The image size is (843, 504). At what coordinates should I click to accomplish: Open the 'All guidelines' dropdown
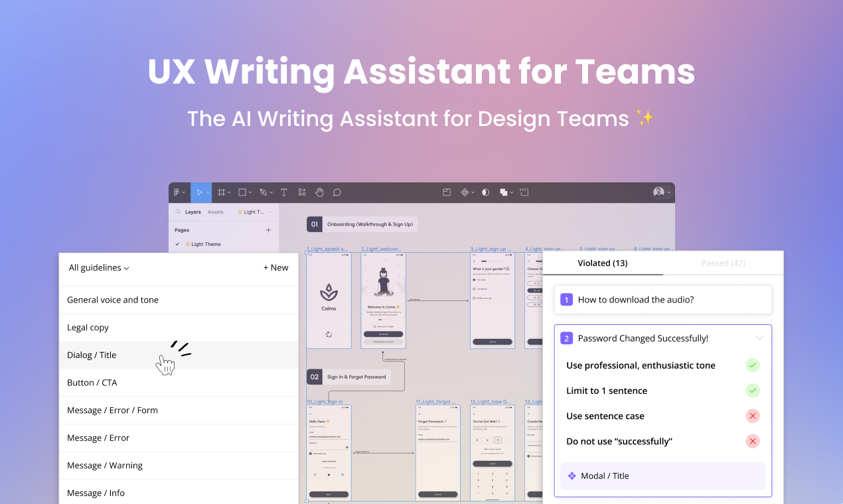pos(98,268)
